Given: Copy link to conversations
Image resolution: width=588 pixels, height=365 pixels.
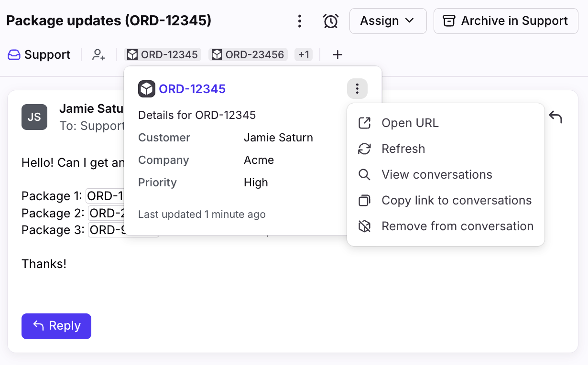Looking at the screenshot, I should pyautogui.click(x=456, y=201).
